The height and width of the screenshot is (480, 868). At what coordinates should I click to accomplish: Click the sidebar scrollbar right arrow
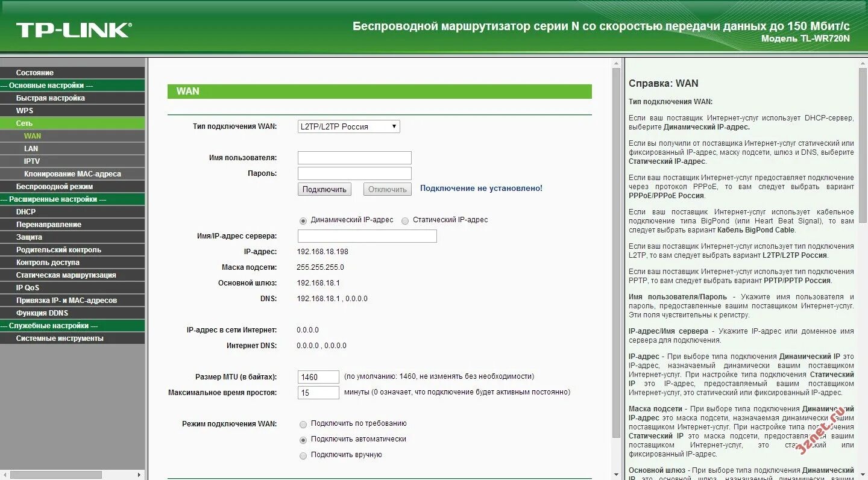(140, 475)
